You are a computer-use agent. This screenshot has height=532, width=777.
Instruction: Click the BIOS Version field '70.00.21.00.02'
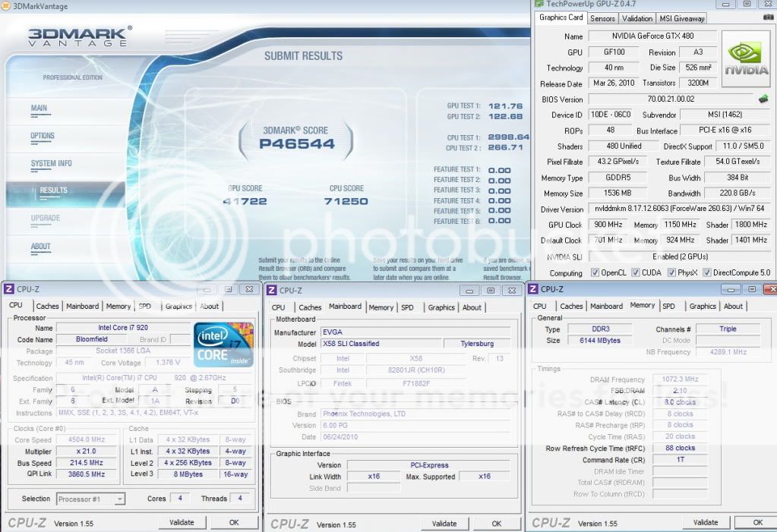[x=671, y=99]
